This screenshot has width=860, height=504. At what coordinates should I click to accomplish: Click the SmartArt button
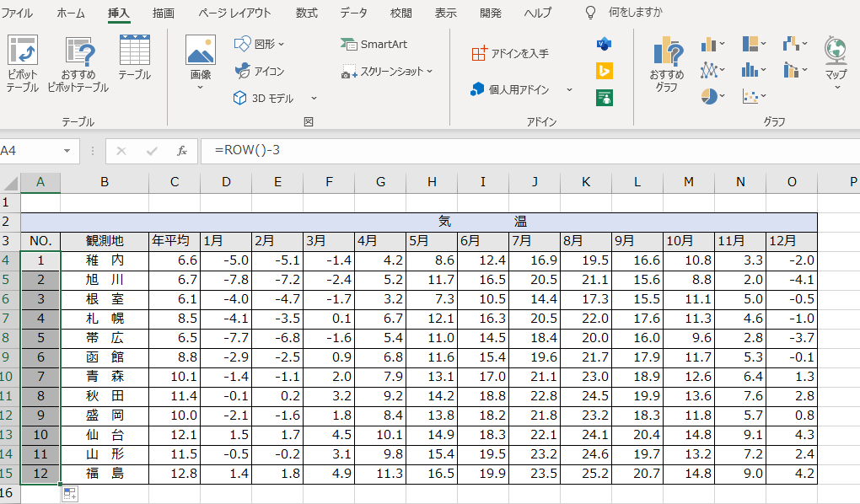[x=374, y=44]
